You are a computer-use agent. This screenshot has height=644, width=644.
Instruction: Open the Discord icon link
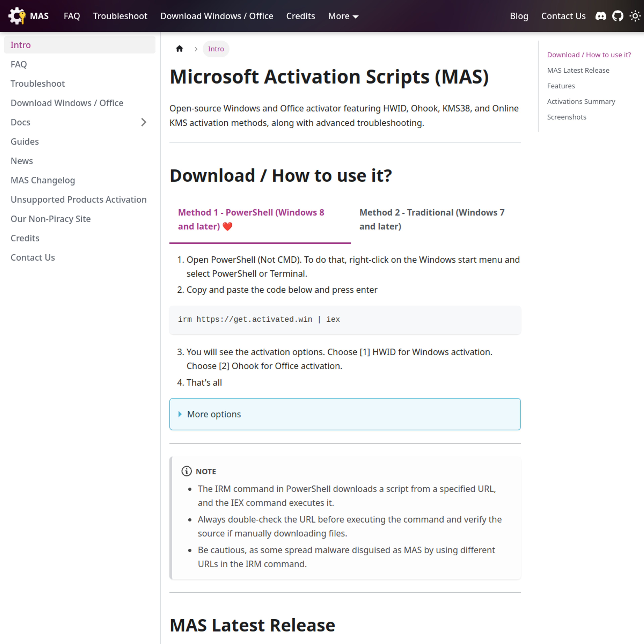coord(601,16)
